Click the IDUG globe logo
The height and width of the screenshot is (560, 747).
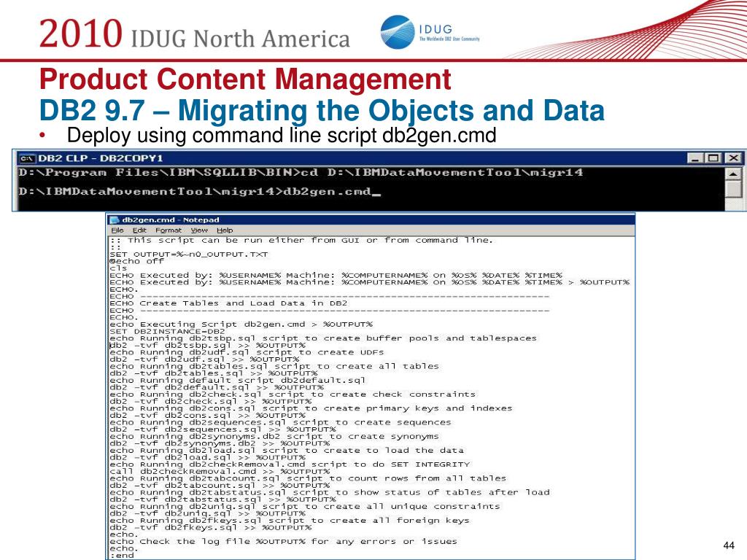[x=398, y=32]
